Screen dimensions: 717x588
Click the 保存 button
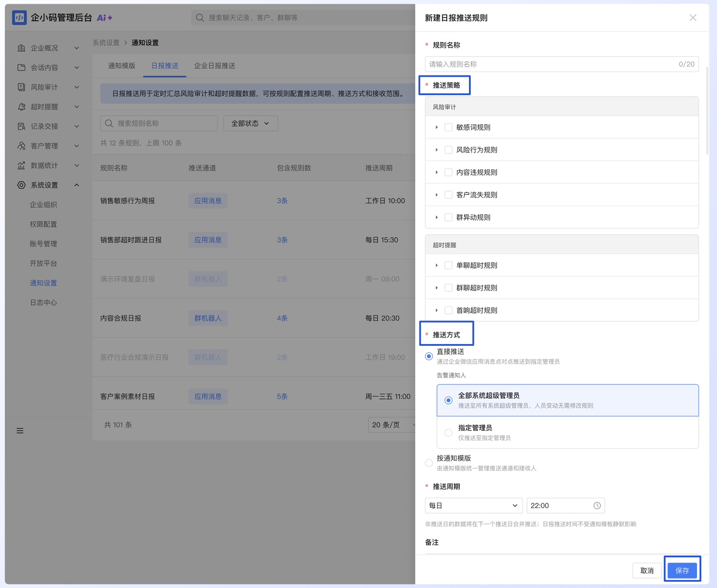[x=682, y=570]
